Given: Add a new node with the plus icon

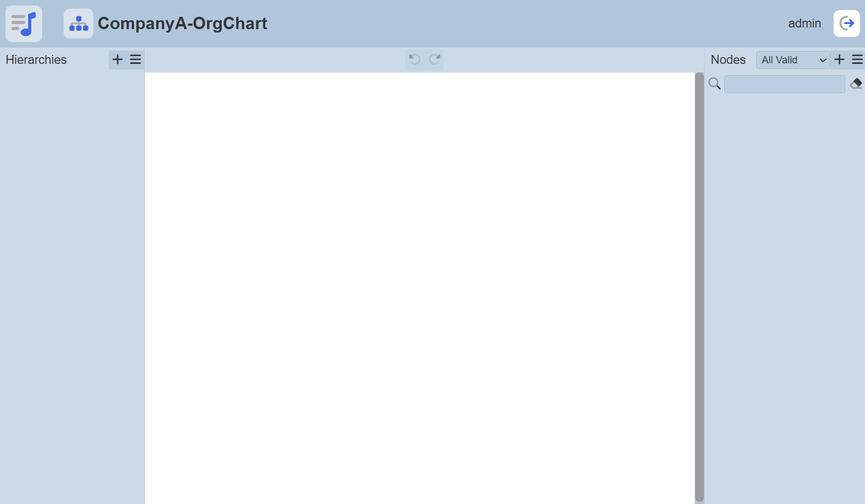Looking at the screenshot, I should point(839,59).
